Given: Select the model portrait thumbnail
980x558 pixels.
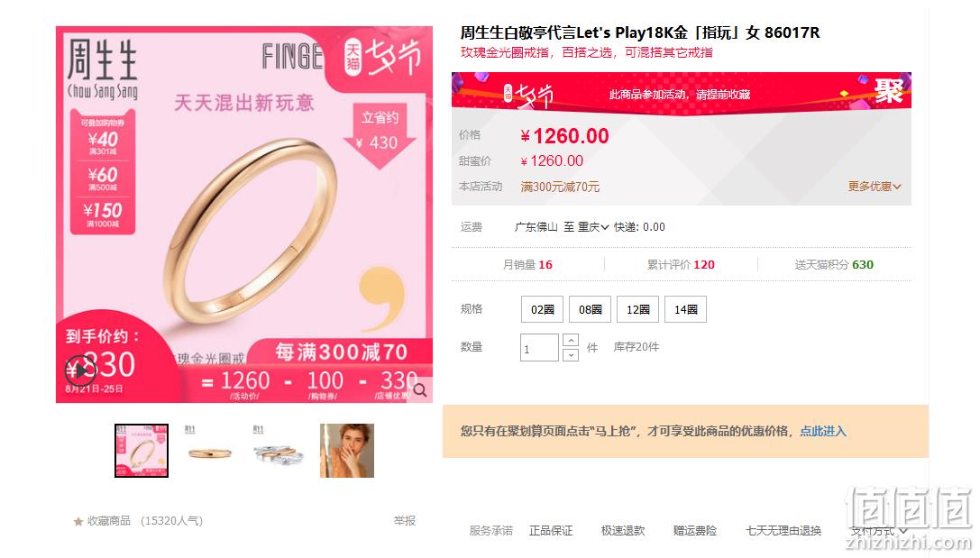Looking at the screenshot, I should pos(347,451).
